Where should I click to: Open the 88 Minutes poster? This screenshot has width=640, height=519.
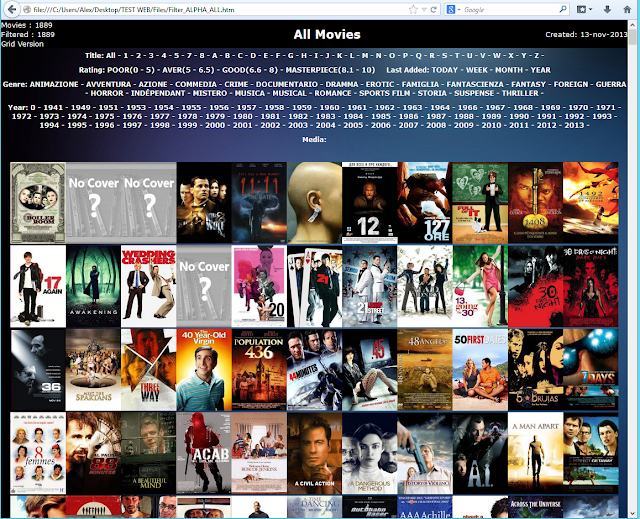pyautogui.click(x=93, y=453)
